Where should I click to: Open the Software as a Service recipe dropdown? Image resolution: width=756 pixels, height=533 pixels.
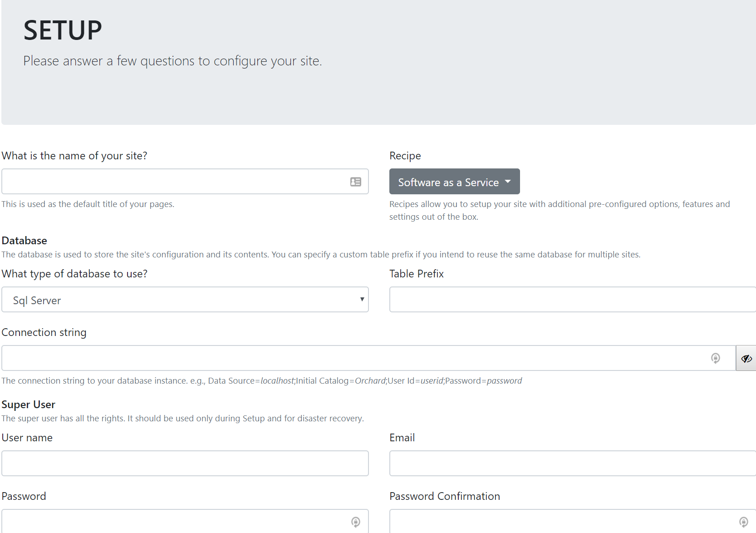454,181
